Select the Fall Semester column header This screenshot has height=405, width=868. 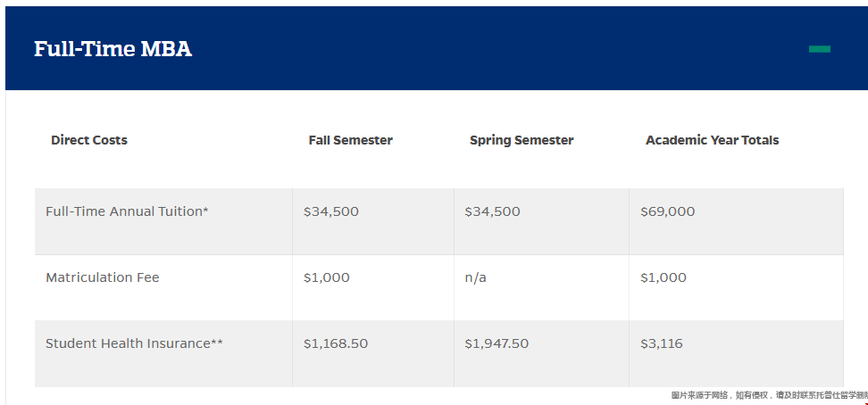pos(350,141)
